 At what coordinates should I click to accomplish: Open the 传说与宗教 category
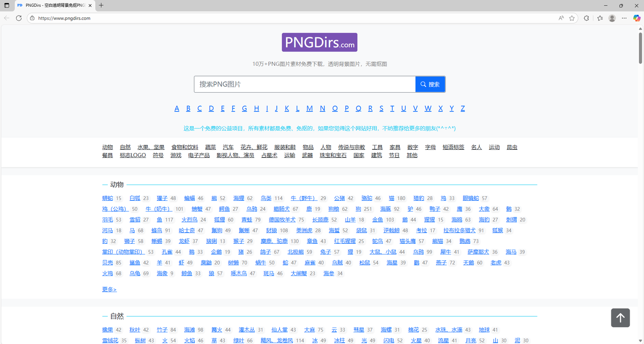click(352, 147)
